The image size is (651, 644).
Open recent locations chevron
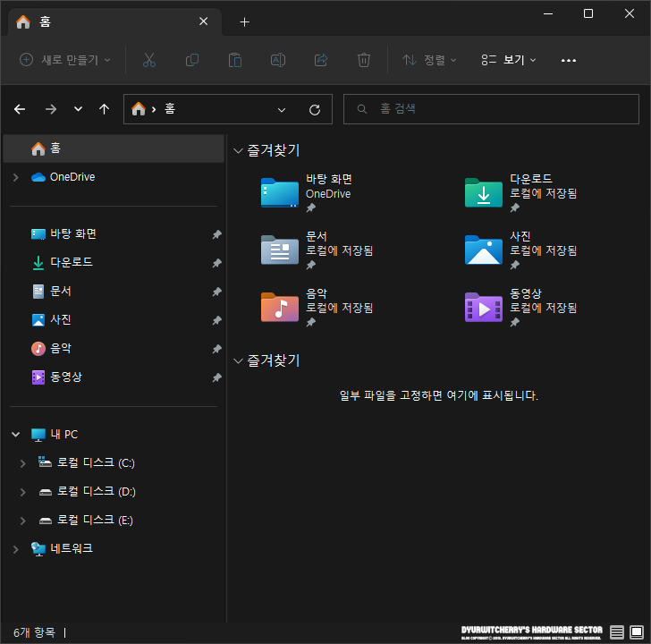coord(78,109)
